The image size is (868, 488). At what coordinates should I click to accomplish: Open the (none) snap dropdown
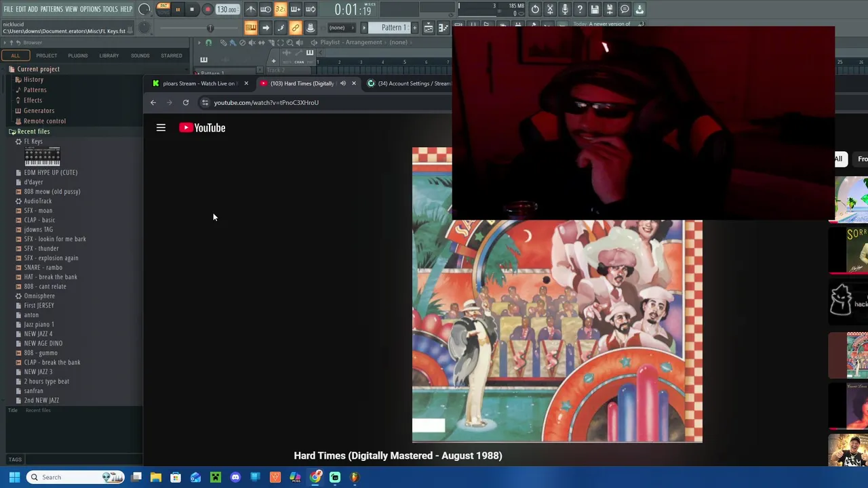click(x=341, y=28)
